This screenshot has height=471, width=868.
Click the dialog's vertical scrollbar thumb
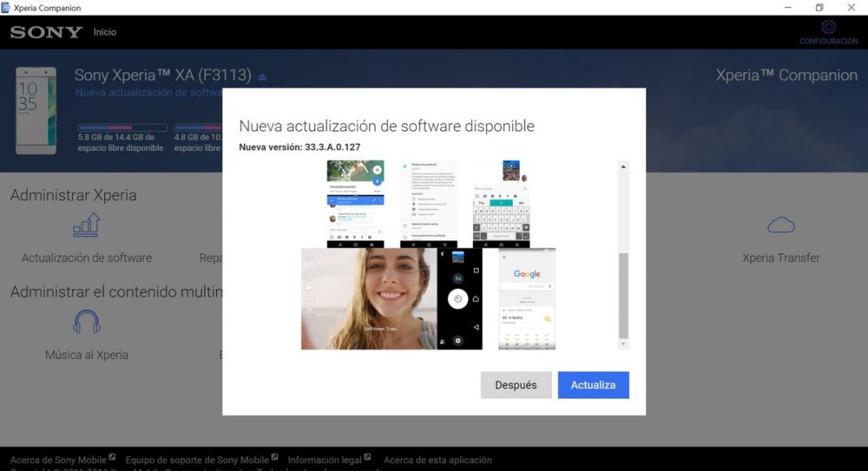pyautogui.click(x=623, y=296)
